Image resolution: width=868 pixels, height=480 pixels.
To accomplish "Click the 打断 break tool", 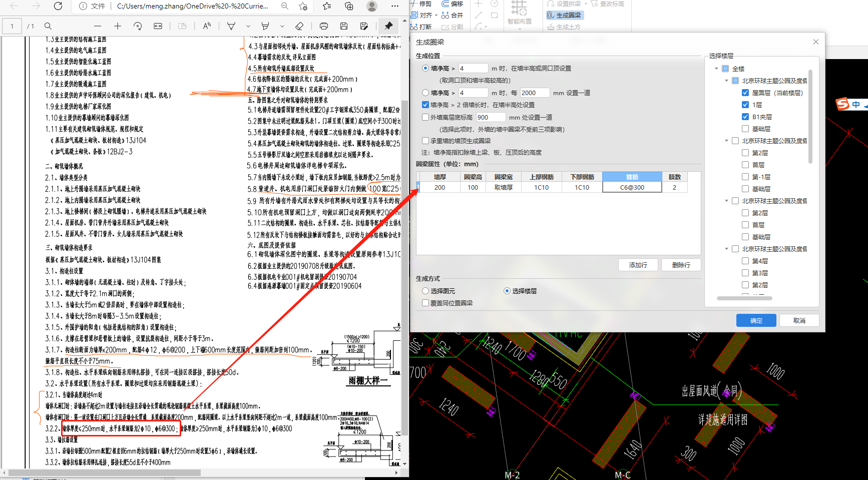I will coord(421,27).
